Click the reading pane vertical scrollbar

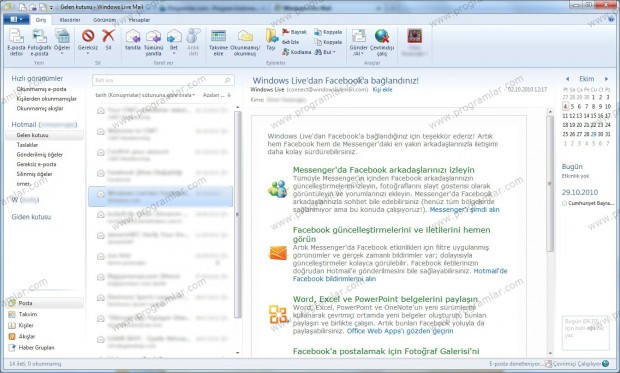click(550, 183)
